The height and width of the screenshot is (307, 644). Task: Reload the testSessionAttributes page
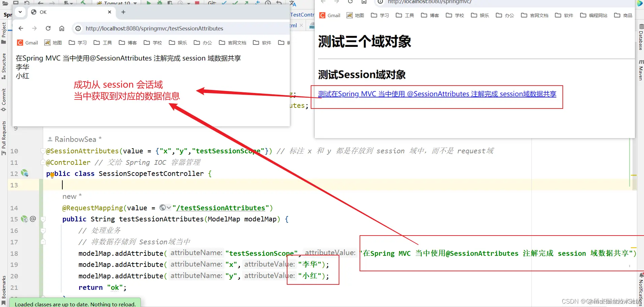pos(48,28)
